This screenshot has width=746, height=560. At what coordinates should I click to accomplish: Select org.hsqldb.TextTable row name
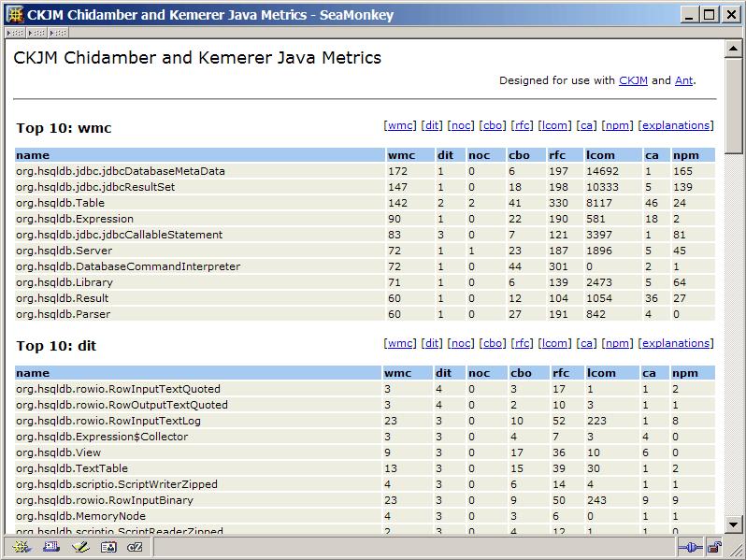click(x=72, y=468)
